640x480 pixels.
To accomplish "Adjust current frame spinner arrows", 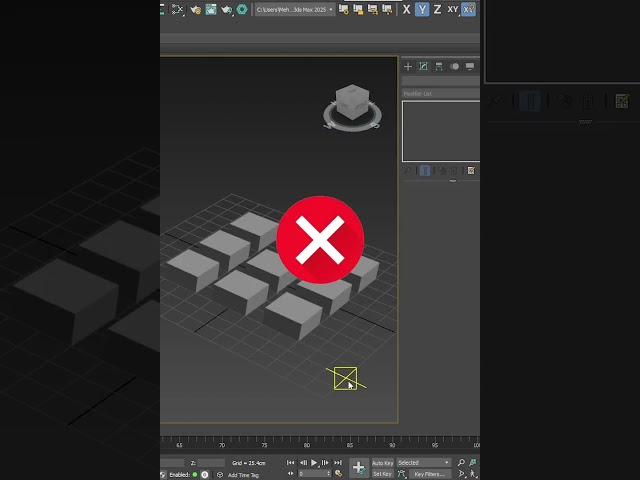I will click(328, 473).
